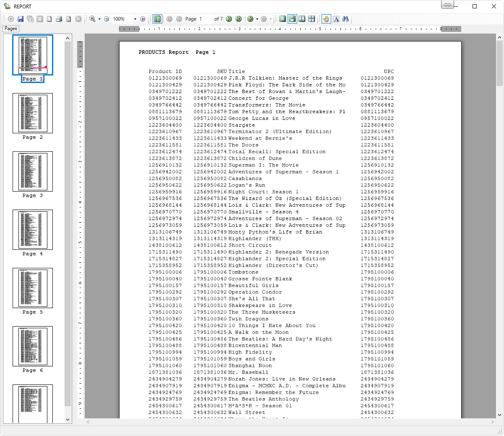Click the page setup icon

[x=40, y=19]
